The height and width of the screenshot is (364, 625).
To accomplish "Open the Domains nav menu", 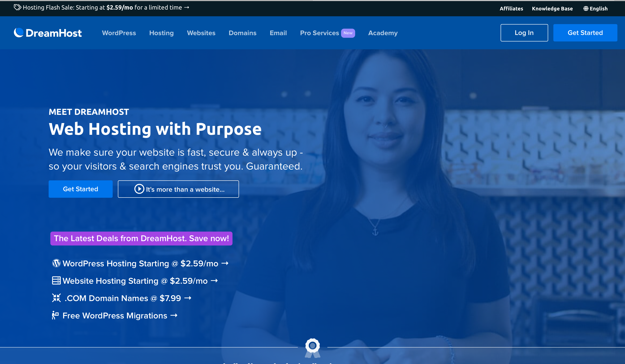I will click(242, 33).
